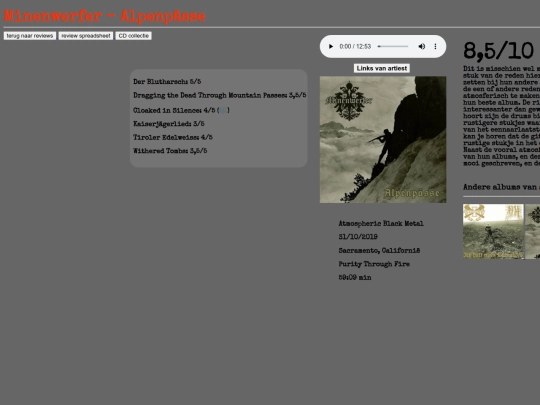540x405 pixels.
Task: Click the 'terug naar reviews' button
Action: coord(30,36)
